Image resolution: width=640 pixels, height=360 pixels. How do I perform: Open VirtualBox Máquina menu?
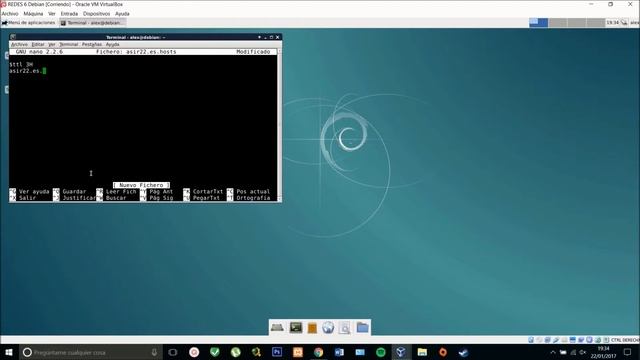33,13
